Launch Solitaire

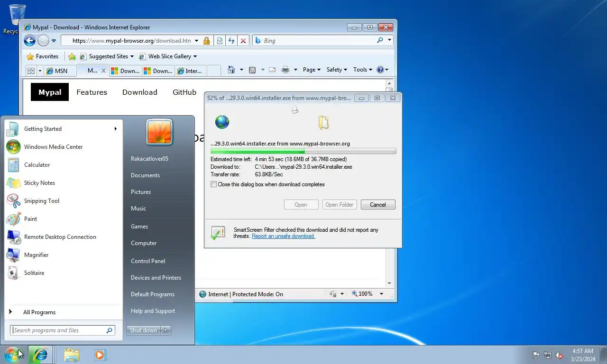(x=63, y=273)
